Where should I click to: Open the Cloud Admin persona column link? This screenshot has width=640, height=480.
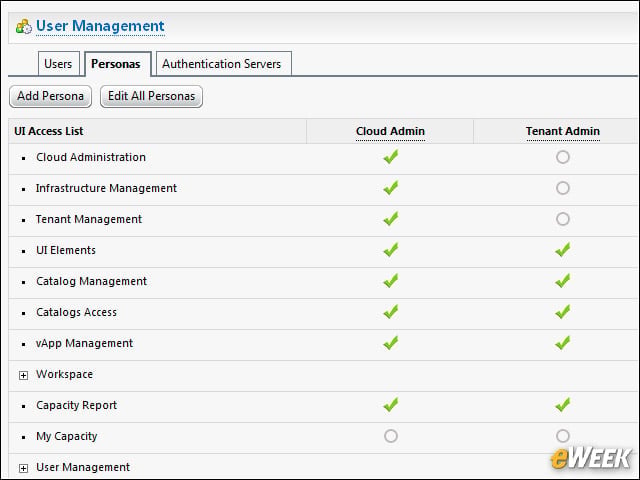390,131
